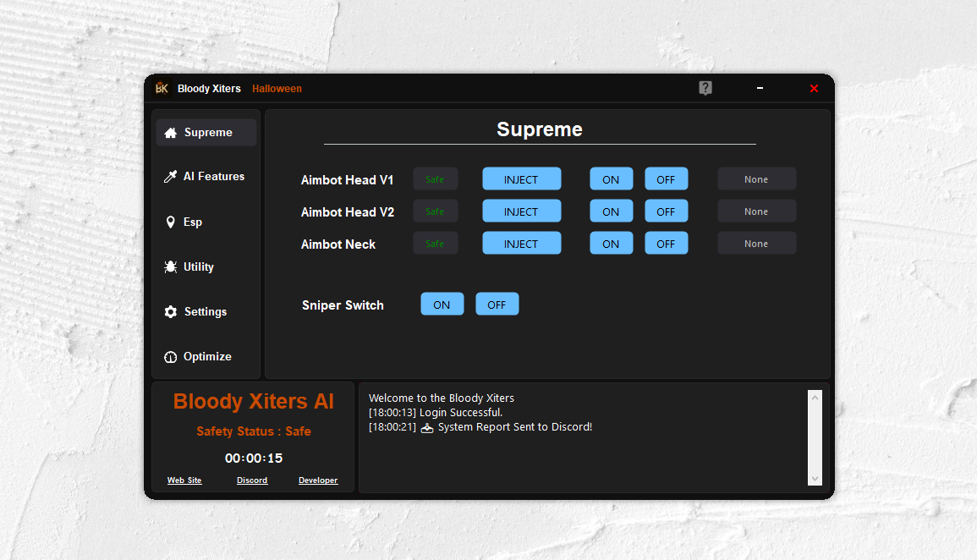Select the Halloween item in title bar
The height and width of the screenshot is (560, 977).
click(277, 89)
